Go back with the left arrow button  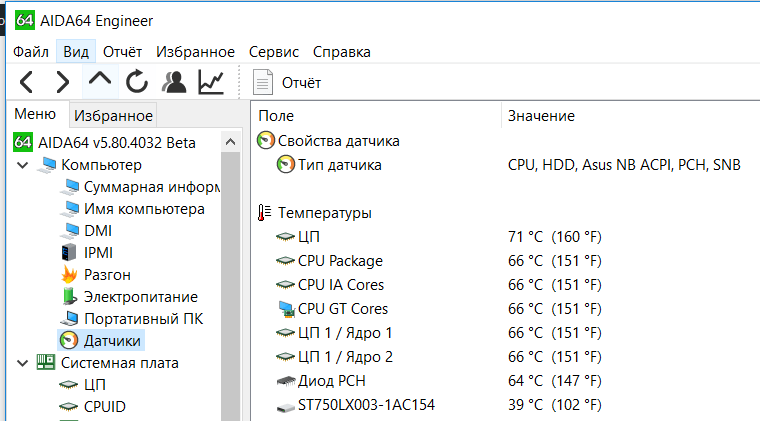click(x=27, y=82)
